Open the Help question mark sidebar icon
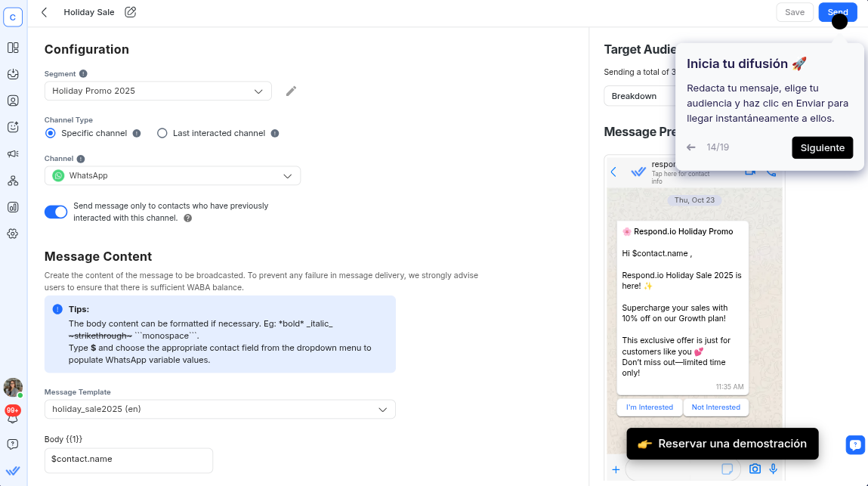 point(13,444)
